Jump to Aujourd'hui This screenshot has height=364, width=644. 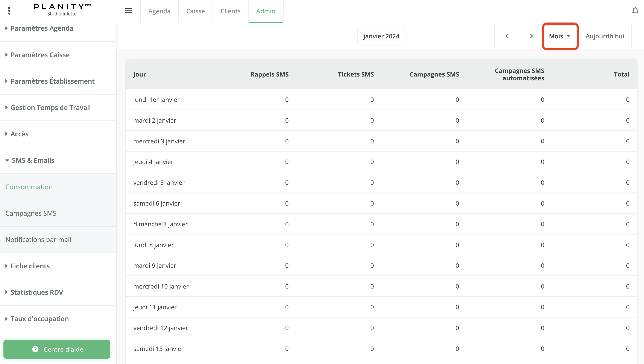point(605,36)
